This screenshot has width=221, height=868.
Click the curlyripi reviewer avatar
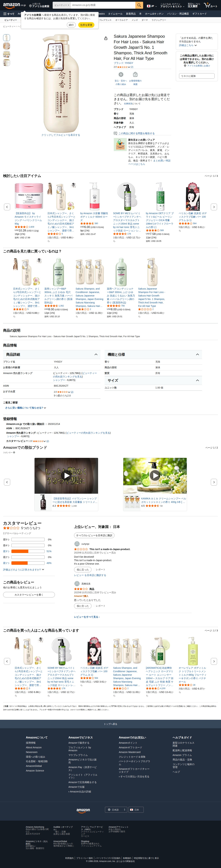[77, 544]
